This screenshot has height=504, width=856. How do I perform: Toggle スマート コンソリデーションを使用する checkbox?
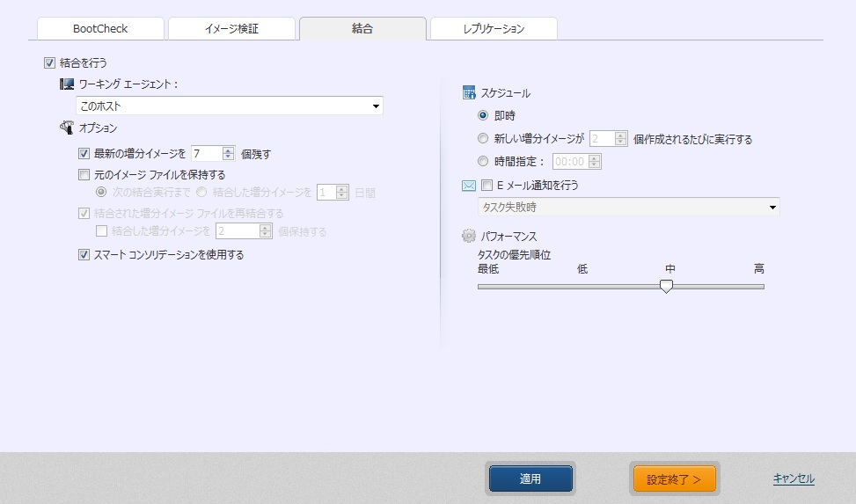click(84, 254)
